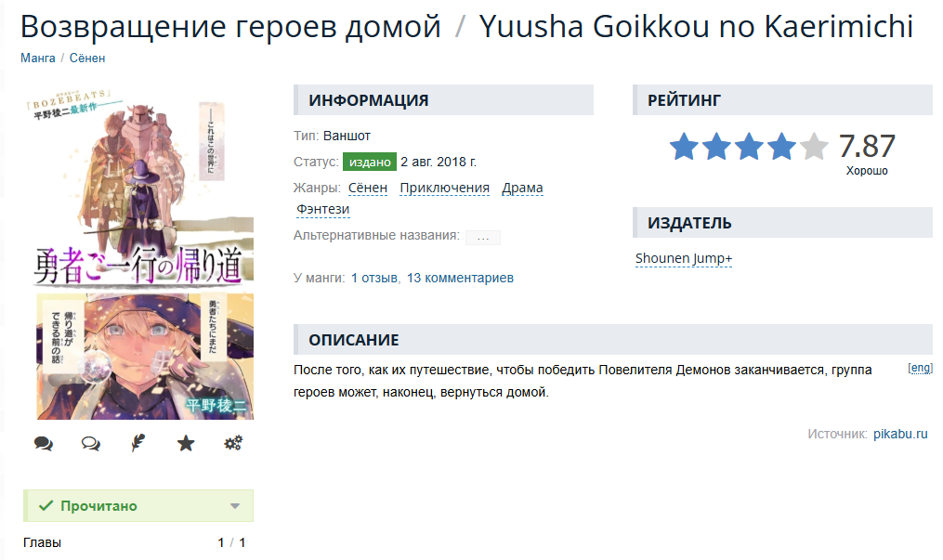Switch description to [eng] version
Viewport: 943px width, 560px height.
point(920,369)
